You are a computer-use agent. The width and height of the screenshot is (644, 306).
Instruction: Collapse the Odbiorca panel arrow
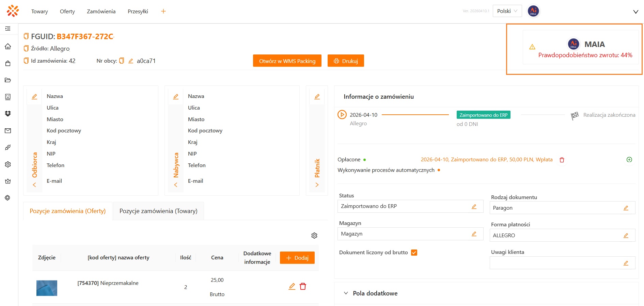click(x=34, y=185)
